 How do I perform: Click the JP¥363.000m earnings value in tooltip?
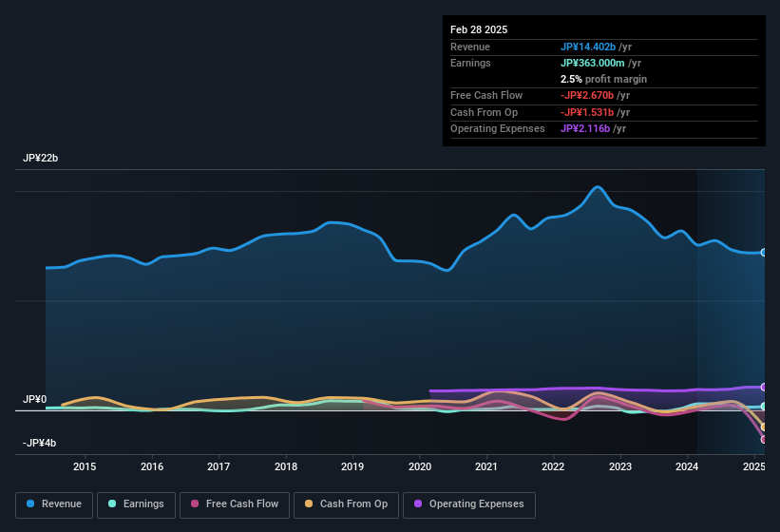(x=593, y=63)
